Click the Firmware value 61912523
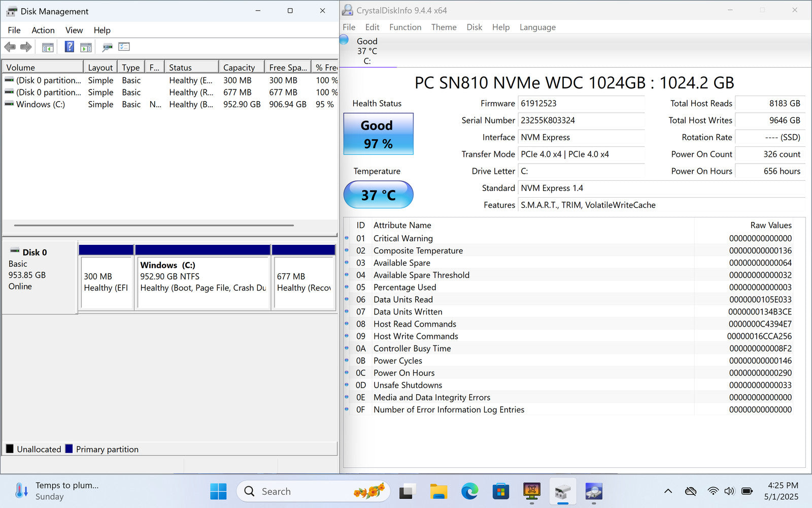This screenshot has width=812, height=508. [x=538, y=103]
